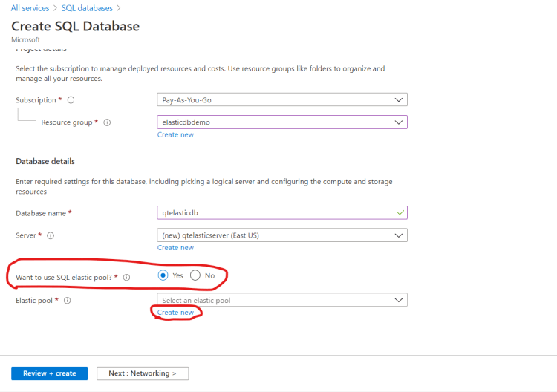Select Yes for SQL elastic pool
Screen dimensions: 557x392
[x=163, y=275]
